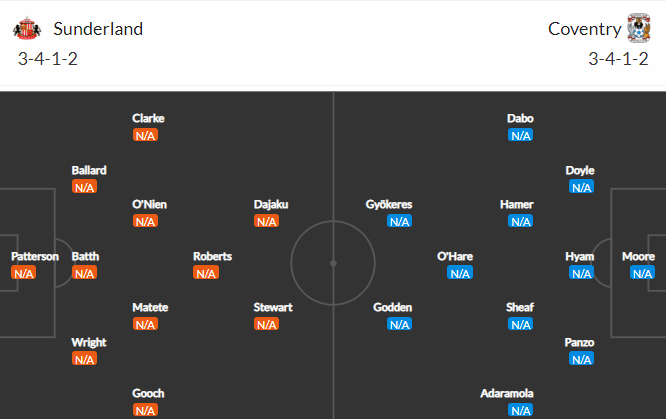Click player name Ballard

(89, 170)
